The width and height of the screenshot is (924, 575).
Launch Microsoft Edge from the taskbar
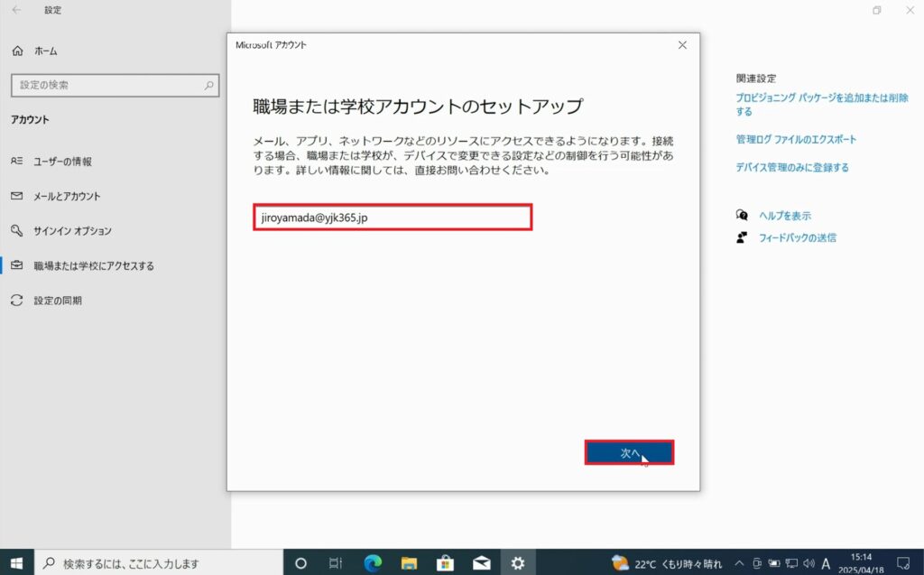(373, 563)
